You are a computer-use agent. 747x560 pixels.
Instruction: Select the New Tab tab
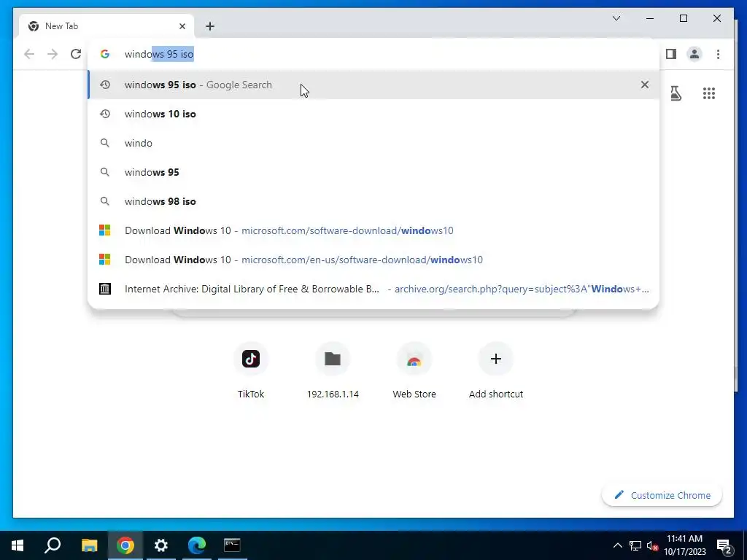[x=107, y=26]
